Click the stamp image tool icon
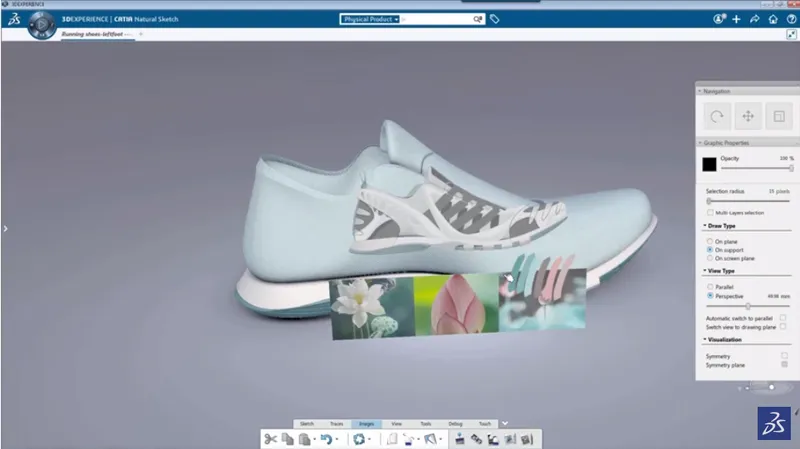The image size is (800, 449). pos(460,439)
